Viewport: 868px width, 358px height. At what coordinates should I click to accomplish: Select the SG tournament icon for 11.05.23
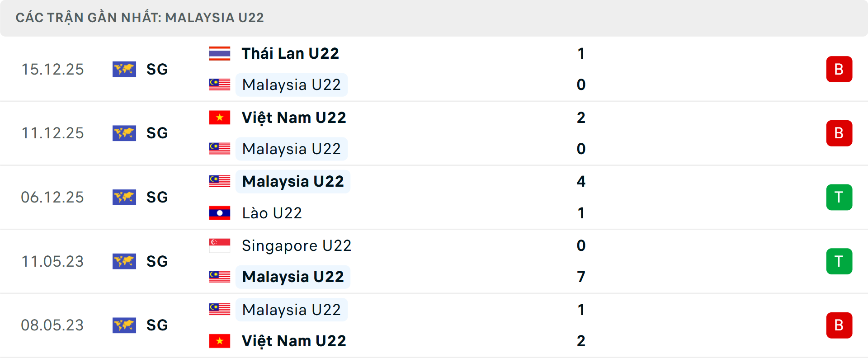[124, 261]
